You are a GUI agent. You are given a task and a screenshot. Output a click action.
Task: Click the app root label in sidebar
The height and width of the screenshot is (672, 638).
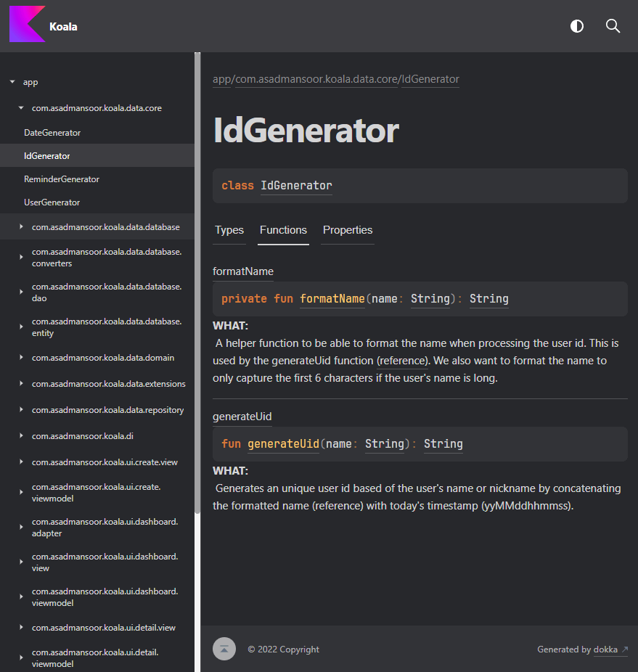(x=30, y=82)
